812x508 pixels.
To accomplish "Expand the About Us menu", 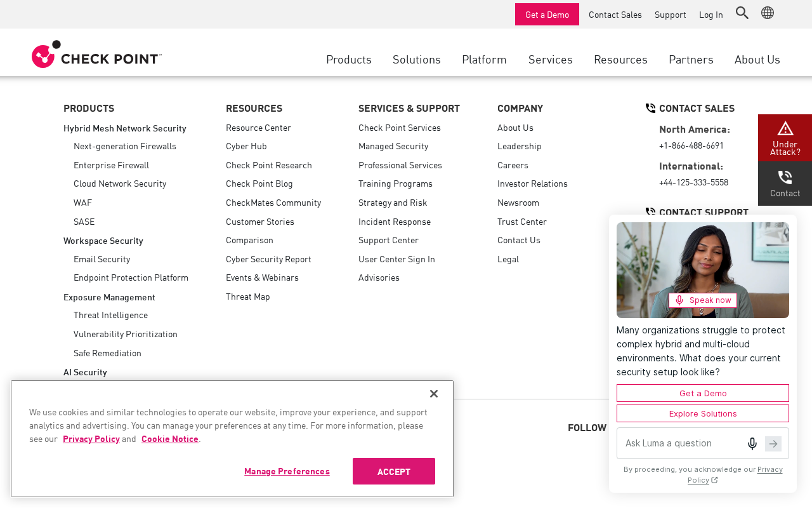I will 757,59.
